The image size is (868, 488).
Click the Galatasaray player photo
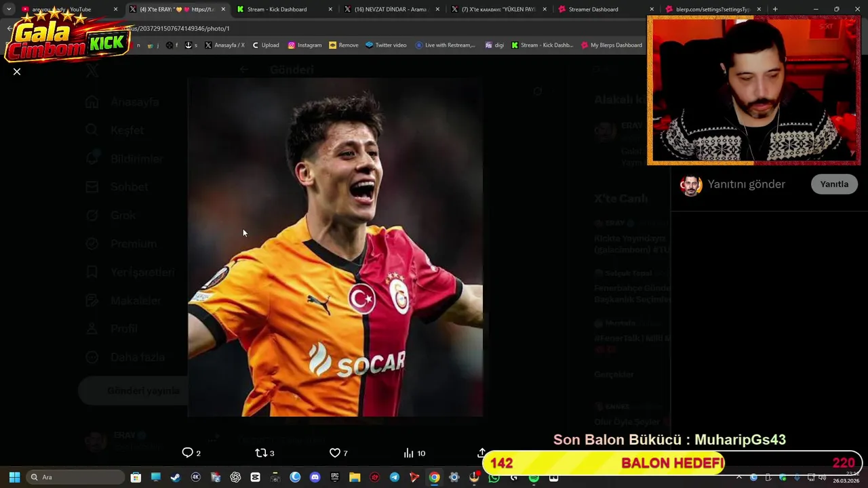(335, 247)
